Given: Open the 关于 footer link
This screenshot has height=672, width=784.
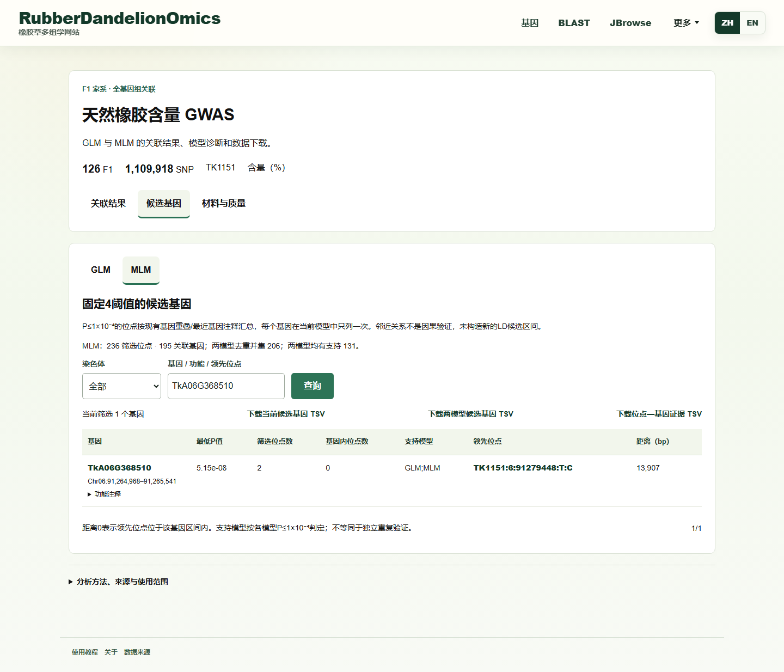Looking at the screenshot, I should tap(111, 652).
